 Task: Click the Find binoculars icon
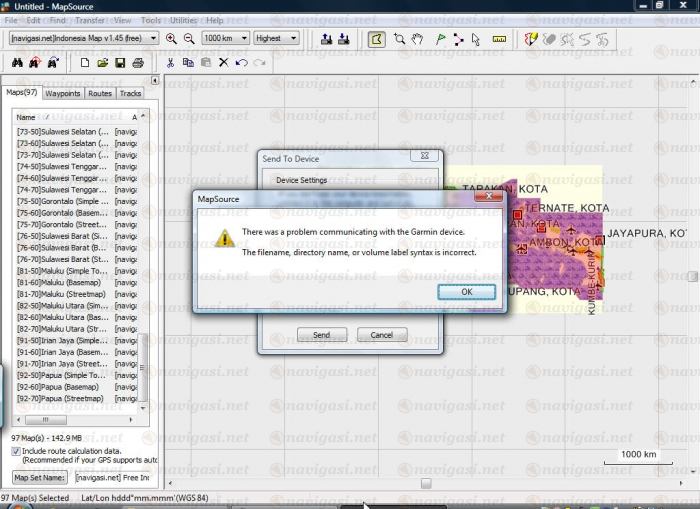click(17, 63)
